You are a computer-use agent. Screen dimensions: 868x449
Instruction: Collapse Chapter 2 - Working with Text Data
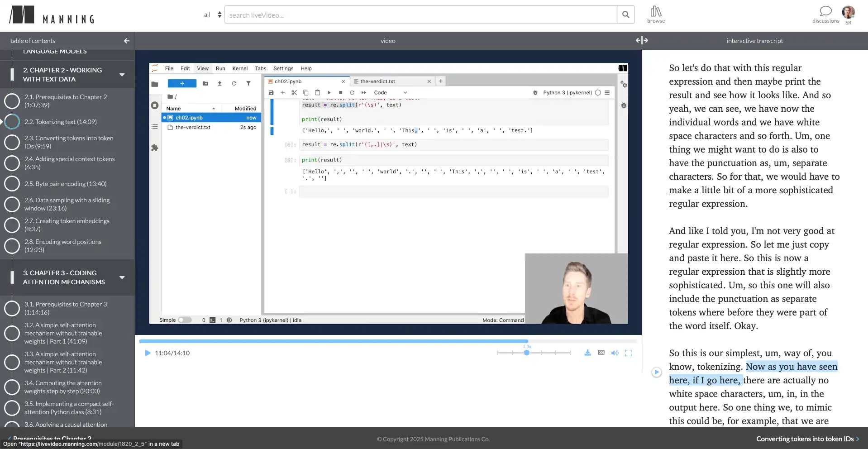coord(122,75)
